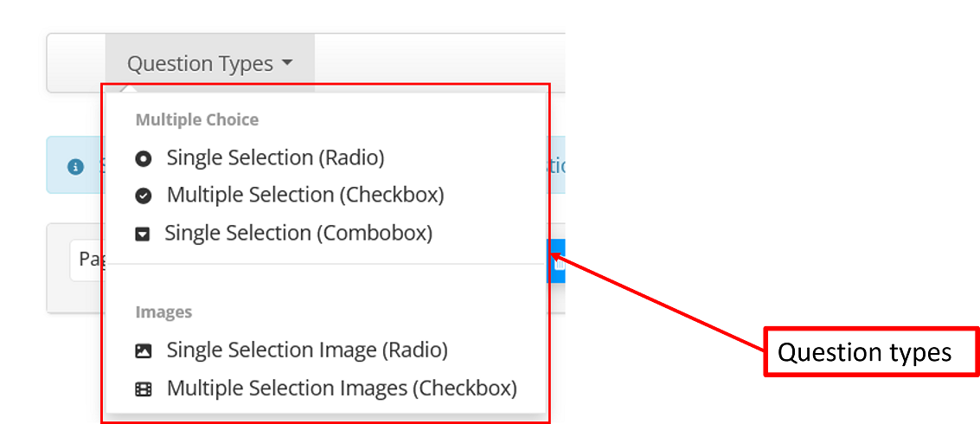Viewport: 980px width, 424px height.
Task: Click the partially hidden Page input field
Action: [86, 260]
